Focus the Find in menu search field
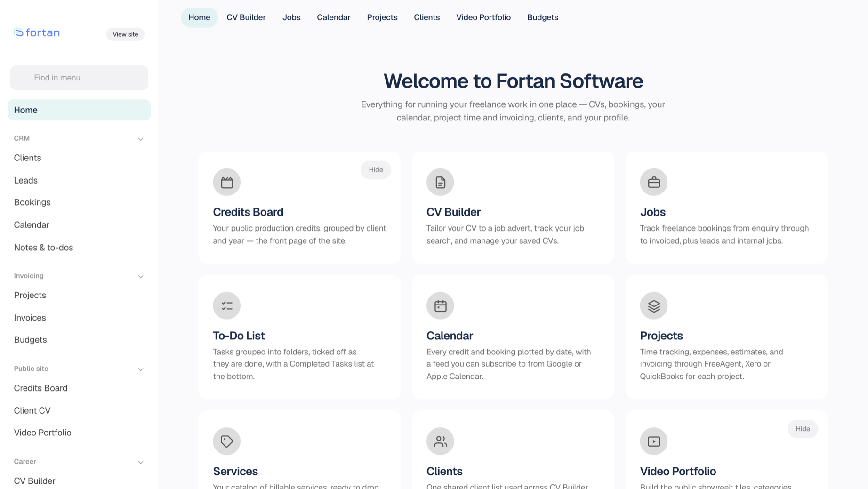 79,78
